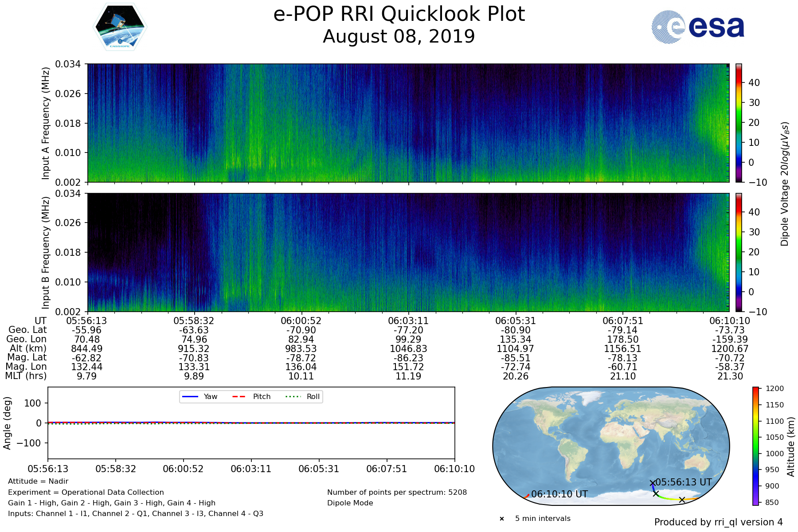This screenshot has height=532, width=798.
Task: Click the Input B dipole voltage colorbar
Action: pyautogui.click(x=739, y=252)
